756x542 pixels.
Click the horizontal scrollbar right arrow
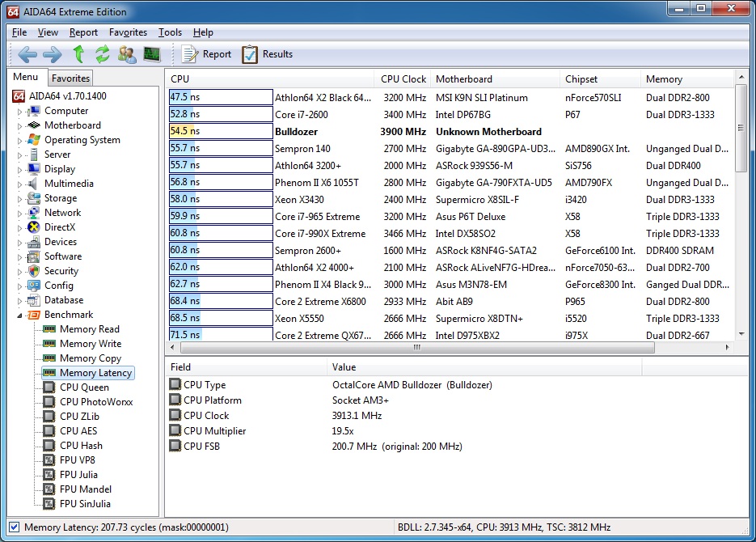click(727, 347)
